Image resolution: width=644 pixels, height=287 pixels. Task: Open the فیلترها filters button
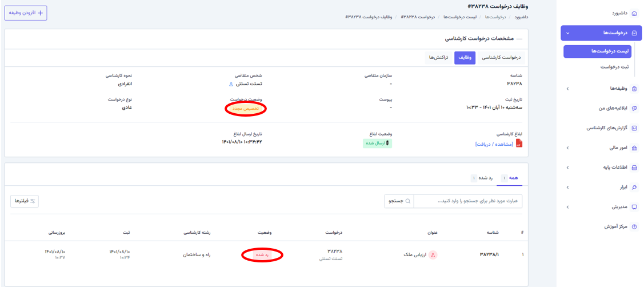point(25,201)
